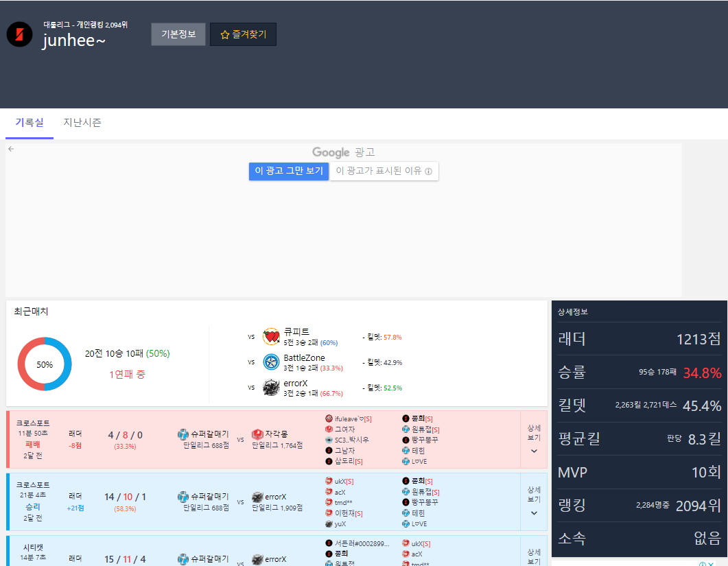The image size is (728, 566).
Task: Switch to the 지난시즌 tab
Action: tap(82, 123)
